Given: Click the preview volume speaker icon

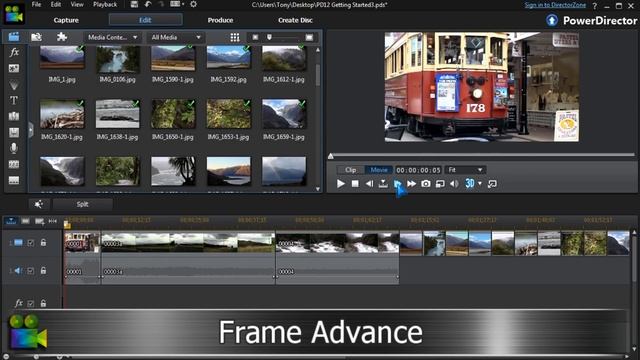Looking at the screenshot, I should tap(454, 184).
